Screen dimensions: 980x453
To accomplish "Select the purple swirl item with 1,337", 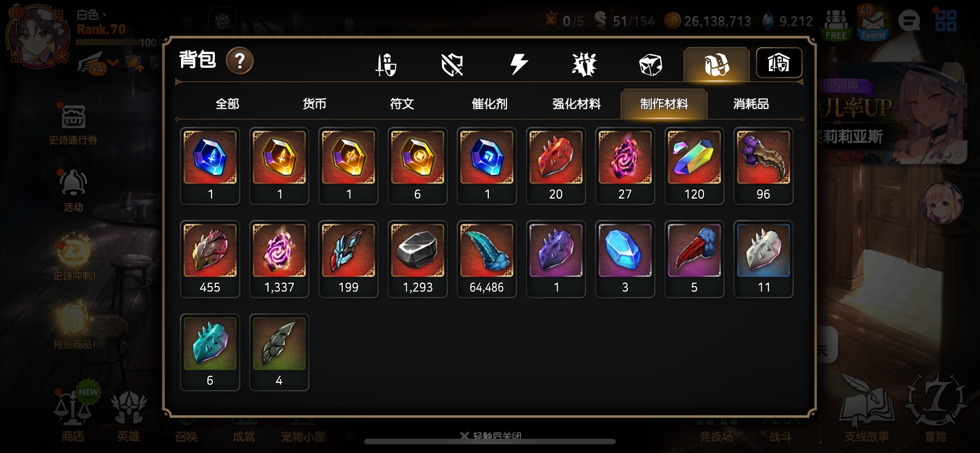I will coord(279,259).
